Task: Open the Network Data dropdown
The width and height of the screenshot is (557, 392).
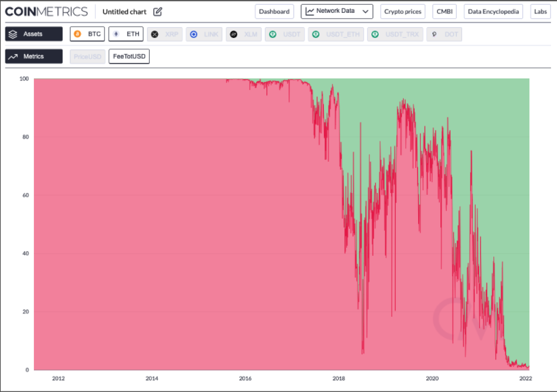Action: [337, 12]
